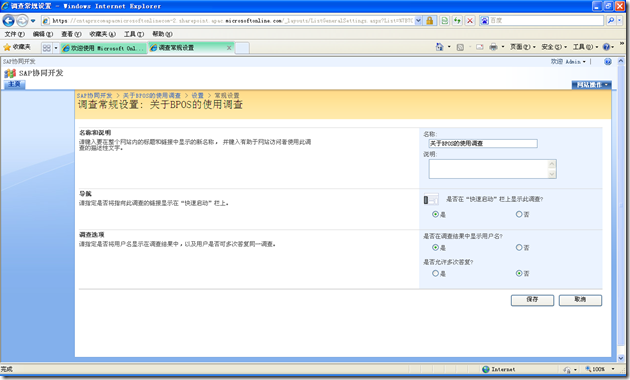Select 是 to allow multiple responses
630x380 pixels.
pyautogui.click(x=435, y=273)
